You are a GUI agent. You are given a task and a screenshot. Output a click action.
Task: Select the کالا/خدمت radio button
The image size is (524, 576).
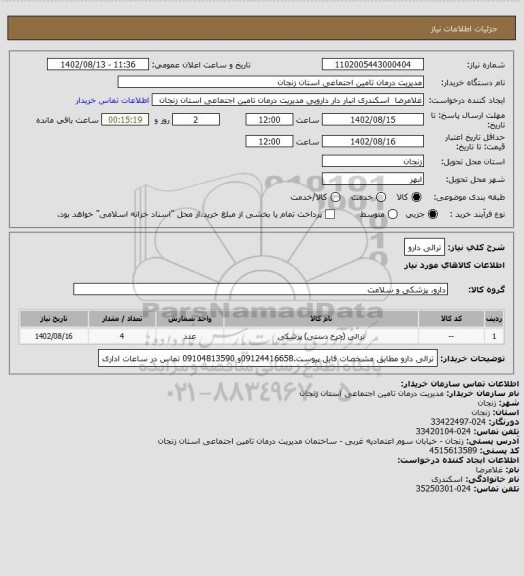tap(335, 197)
